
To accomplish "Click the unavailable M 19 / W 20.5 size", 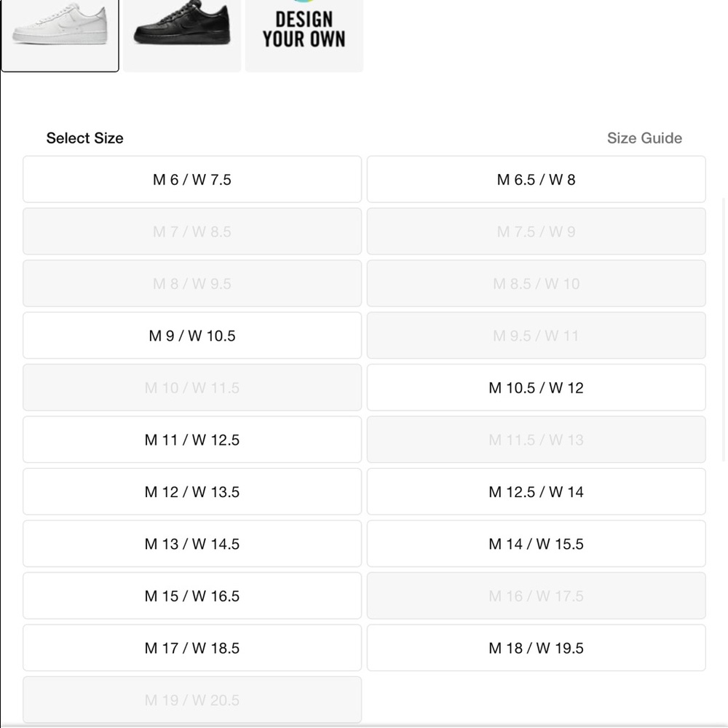I will pyautogui.click(x=191, y=700).
